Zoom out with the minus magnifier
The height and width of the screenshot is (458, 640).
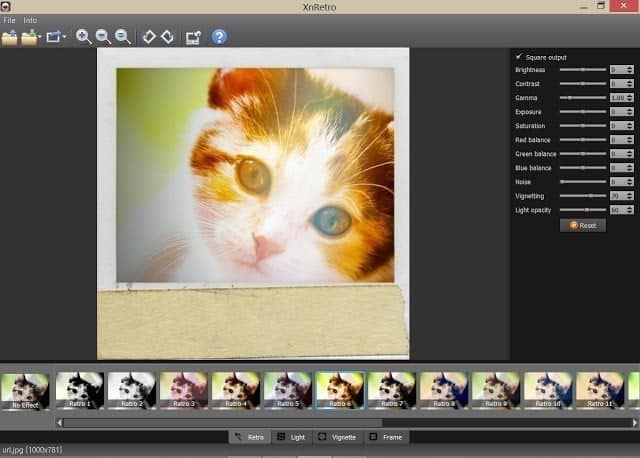(x=103, y=37)
